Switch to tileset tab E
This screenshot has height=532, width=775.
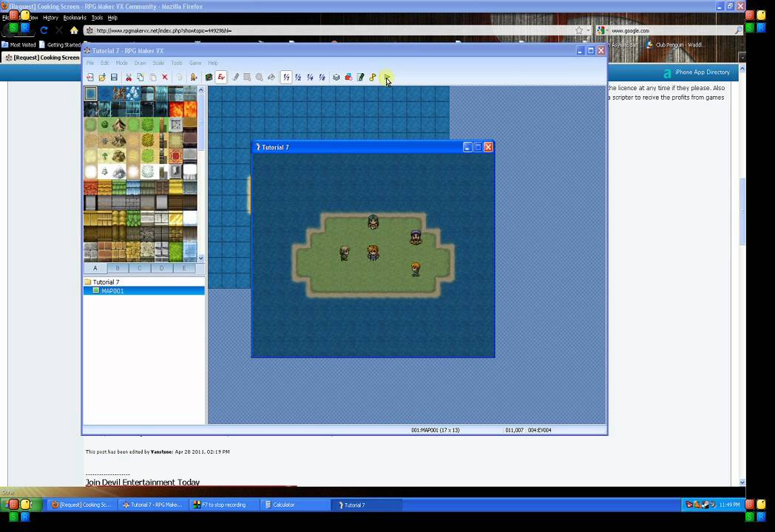click(x=184, y=268)
